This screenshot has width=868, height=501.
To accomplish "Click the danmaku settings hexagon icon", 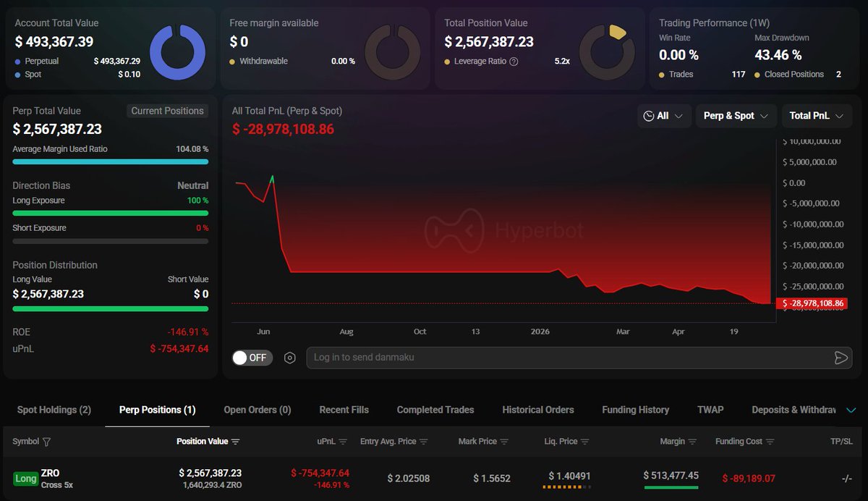I will (x=290, y=358).
